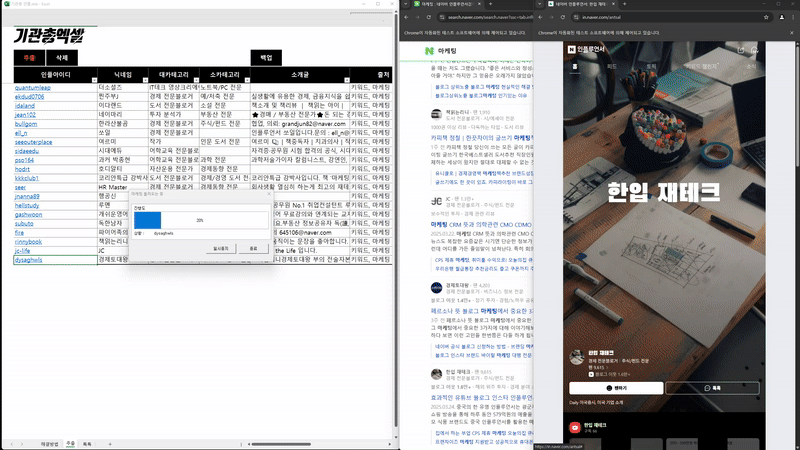Click the 삭제 button next to 추출

click(62, 58)
